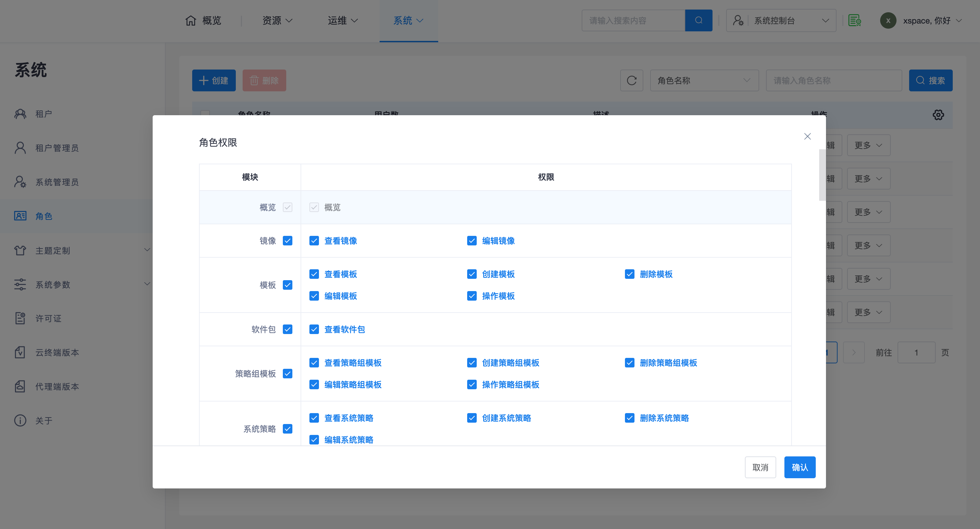Click the 许可证 document icon

point(20,318)
